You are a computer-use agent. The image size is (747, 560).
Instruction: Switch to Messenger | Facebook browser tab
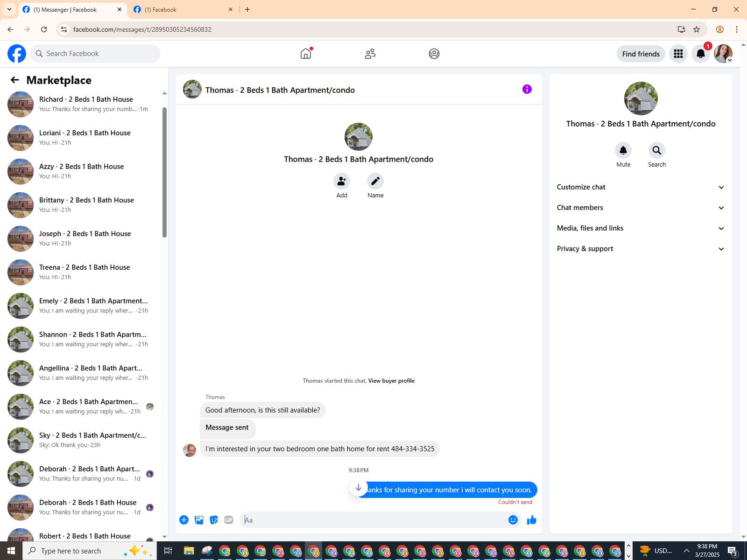pos(72,9)
